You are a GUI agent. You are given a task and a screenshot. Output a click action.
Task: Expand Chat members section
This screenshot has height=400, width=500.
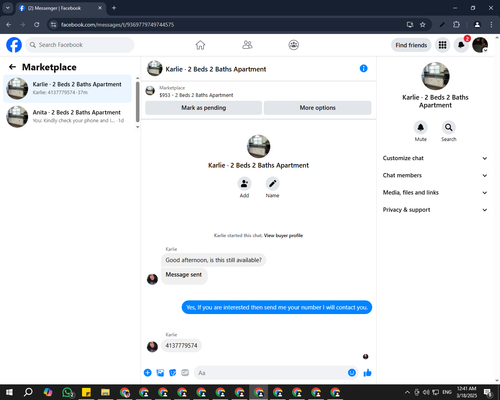(x=435, y=175)
